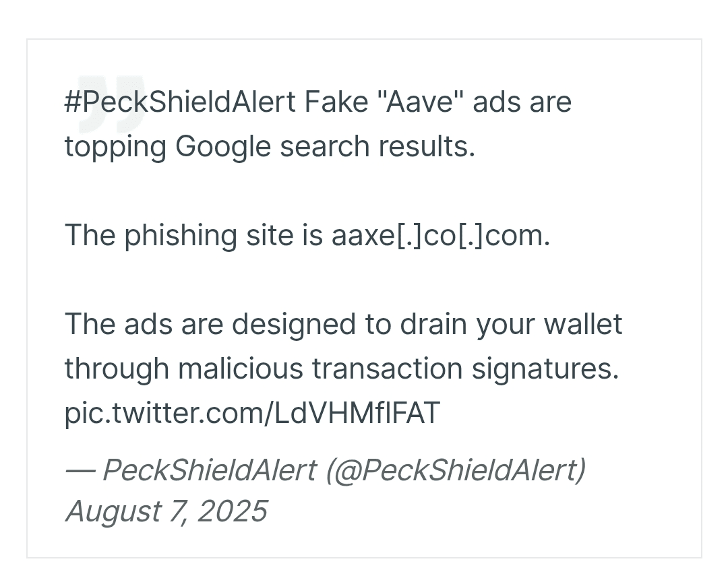Viewport: 728px width, 578px height.
Task: Click the "malicious transaction signatures" phrase
Action: click(398, 369)
